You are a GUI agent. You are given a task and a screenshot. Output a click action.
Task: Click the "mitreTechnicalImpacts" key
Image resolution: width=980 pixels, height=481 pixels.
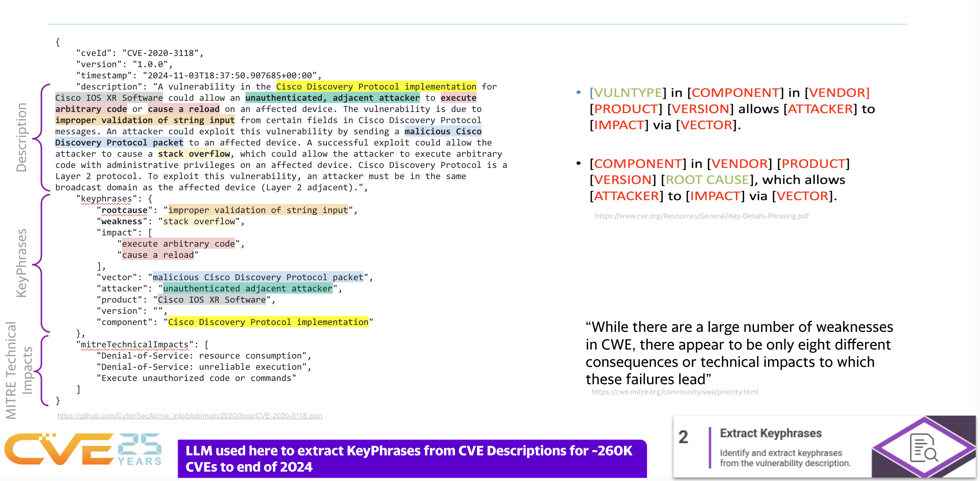click(135, 344)
